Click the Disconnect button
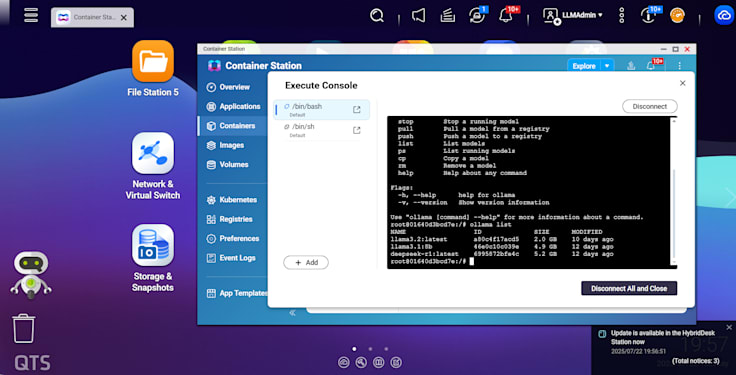 [x=650, y=107]
